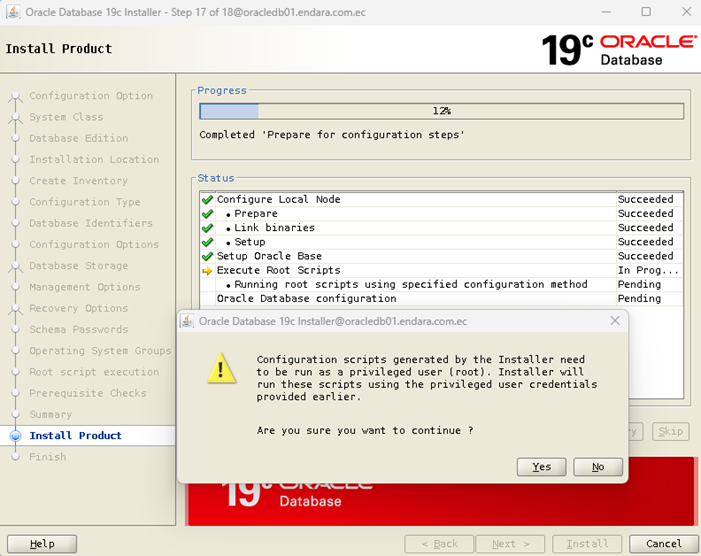Click the 12% progress bar
The width and height of the screenshot is (701, 556).
click(441, 111)
